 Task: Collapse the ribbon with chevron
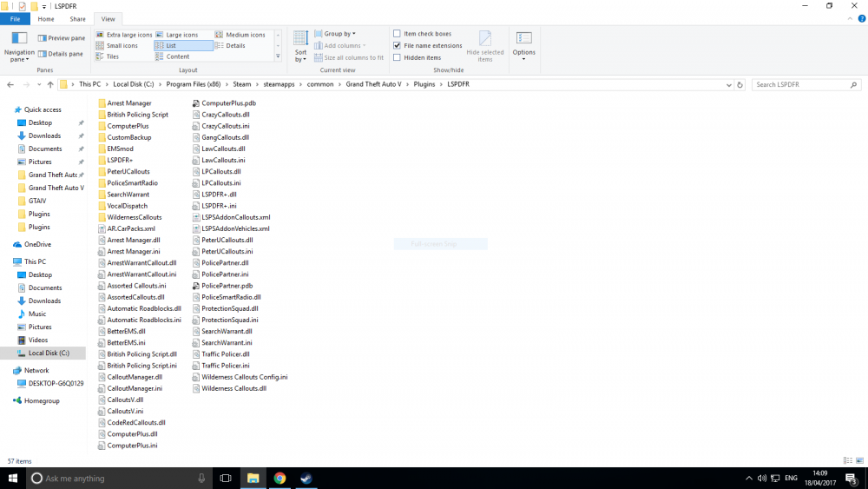pyautogui.click(x=850, y=19)
